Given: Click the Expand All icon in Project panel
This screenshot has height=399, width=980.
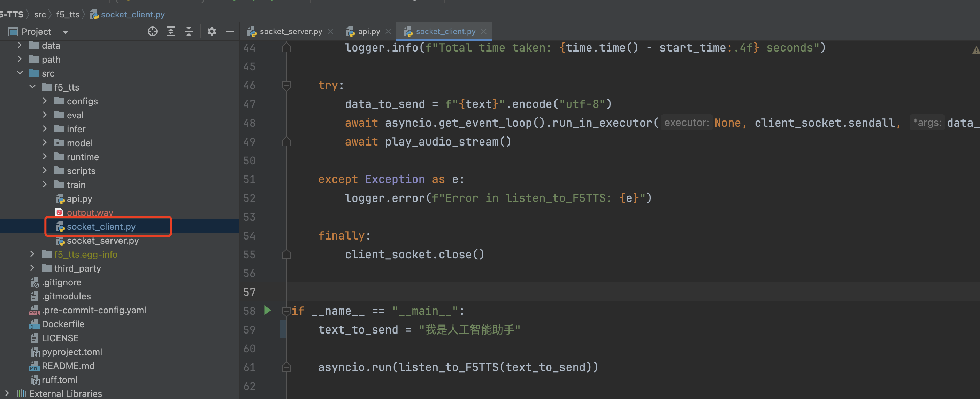Looking at the screenshot, I should (171, 32).
